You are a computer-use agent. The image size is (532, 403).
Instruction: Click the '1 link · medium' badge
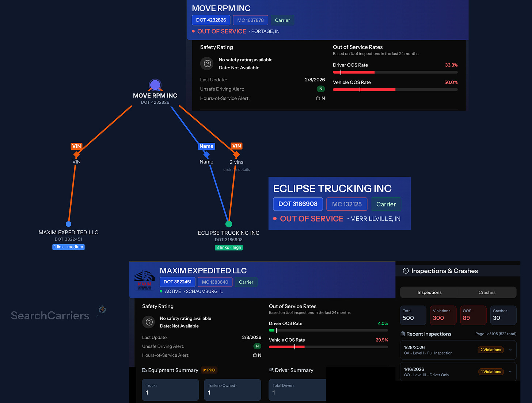click(68, 247)
